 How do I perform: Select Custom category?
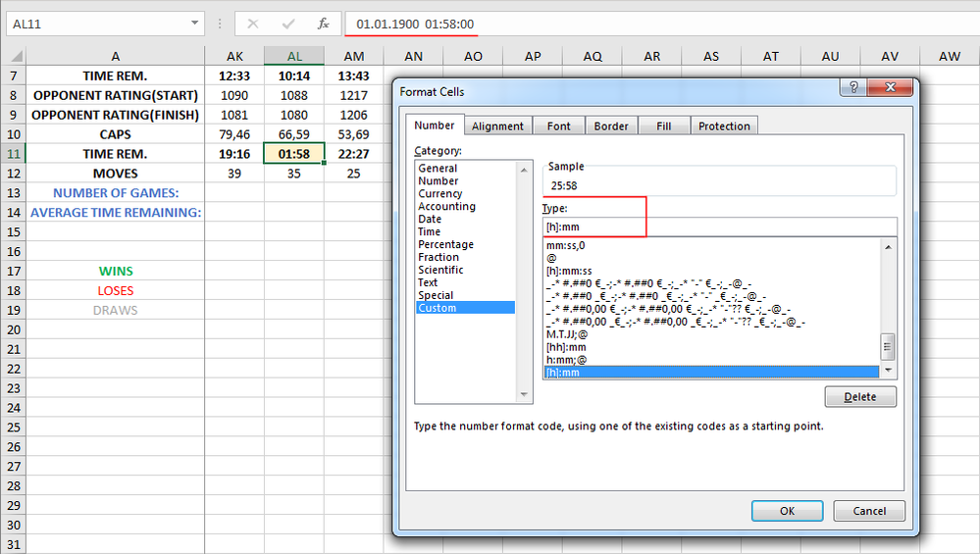465,307
